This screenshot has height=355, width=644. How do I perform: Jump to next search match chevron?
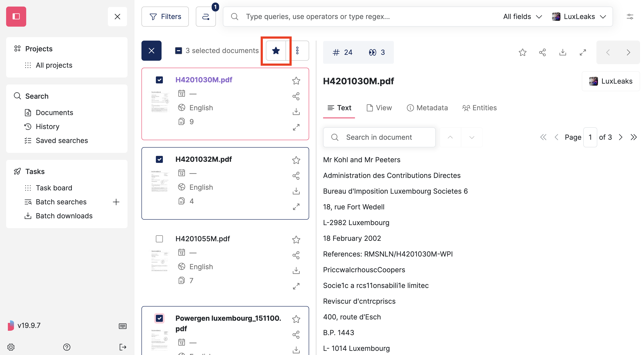(x=472, y=137)
